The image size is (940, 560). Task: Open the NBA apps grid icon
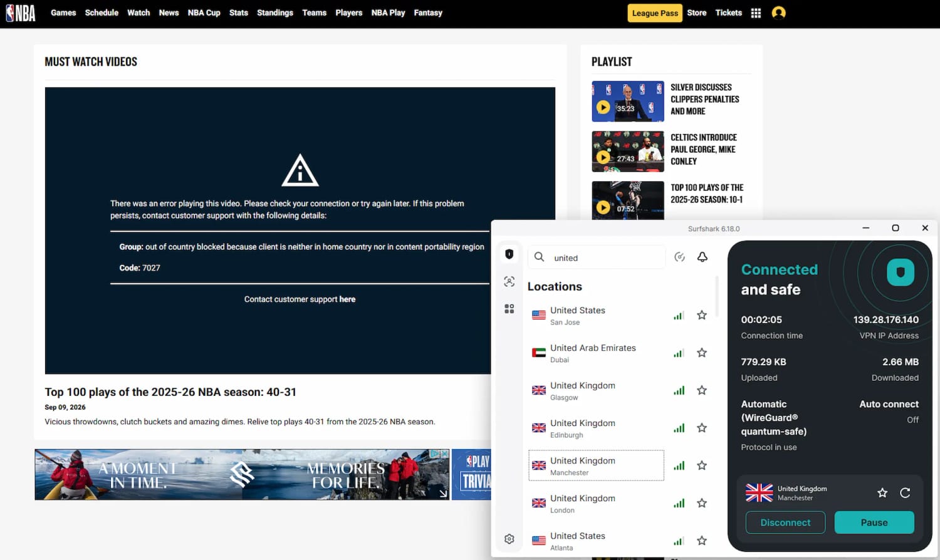[756, 13]
